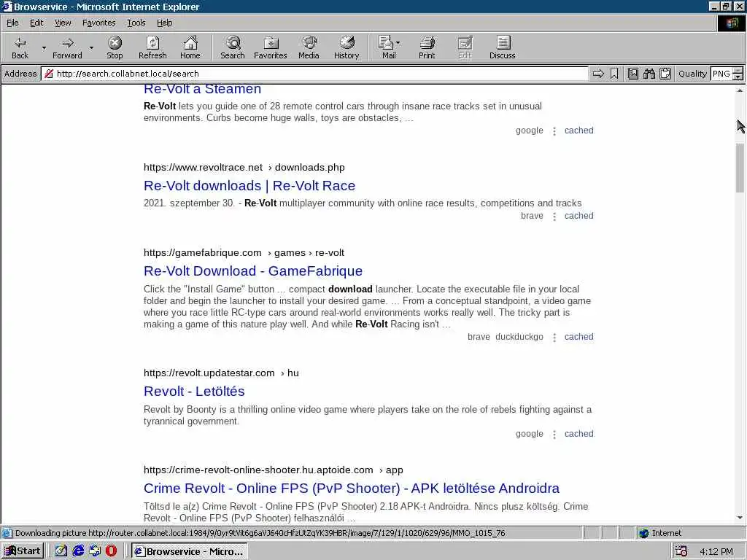
Task: Click the scrollbar down arrow
Action: tap(740, 518)
